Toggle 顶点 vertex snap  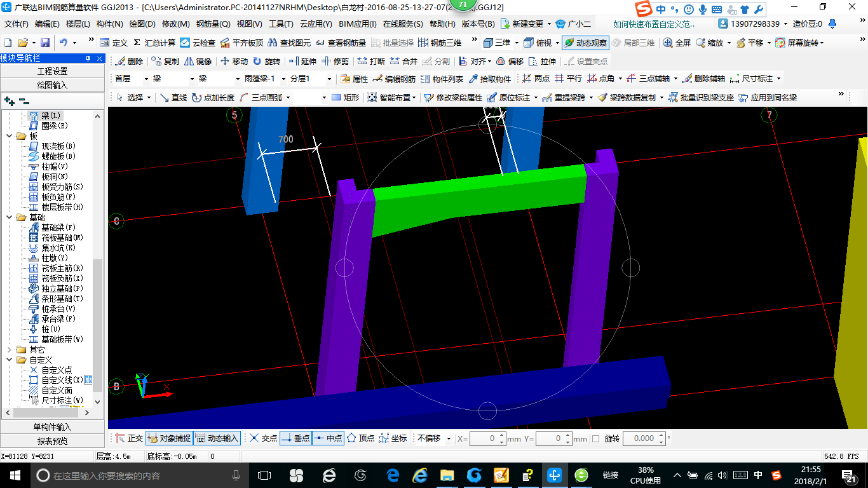[x=360, y=438]
